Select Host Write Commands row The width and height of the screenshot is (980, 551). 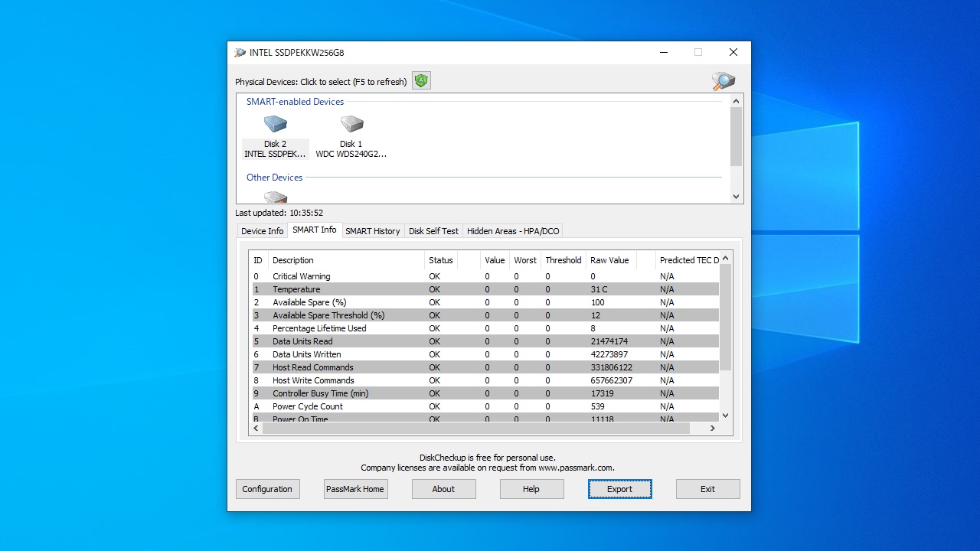485,380
